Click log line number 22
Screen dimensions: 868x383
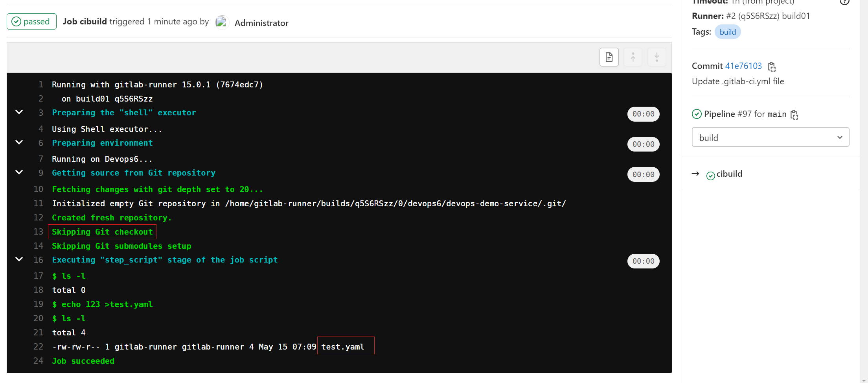tap(38, 346)
